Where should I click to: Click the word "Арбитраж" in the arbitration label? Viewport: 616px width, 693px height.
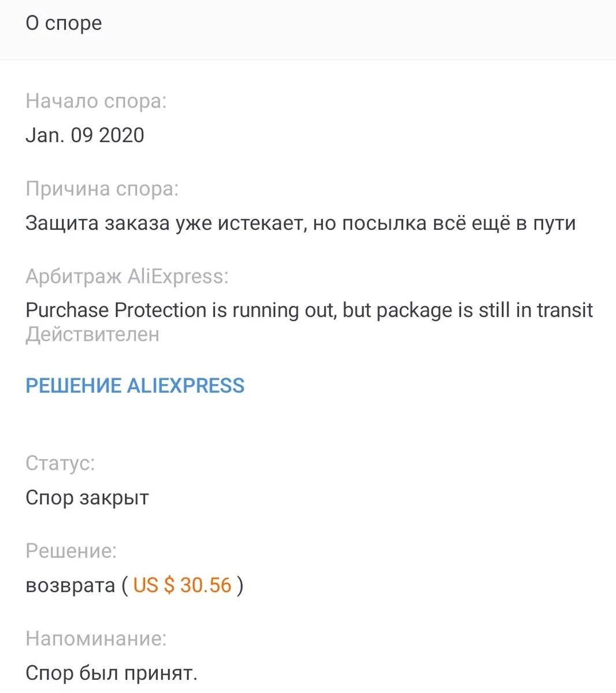[73, 276]
